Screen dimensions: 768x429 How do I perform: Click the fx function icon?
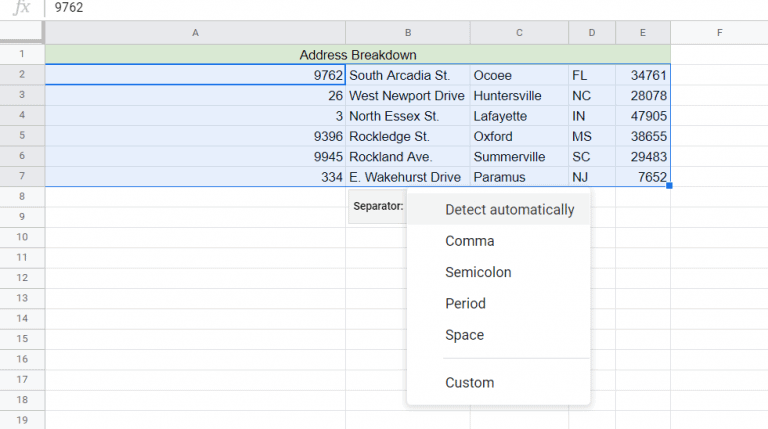pos(21,8)
